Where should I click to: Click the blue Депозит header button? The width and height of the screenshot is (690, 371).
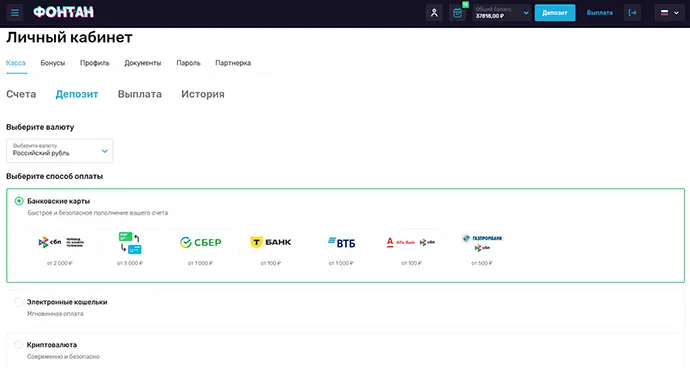[555, 13]
